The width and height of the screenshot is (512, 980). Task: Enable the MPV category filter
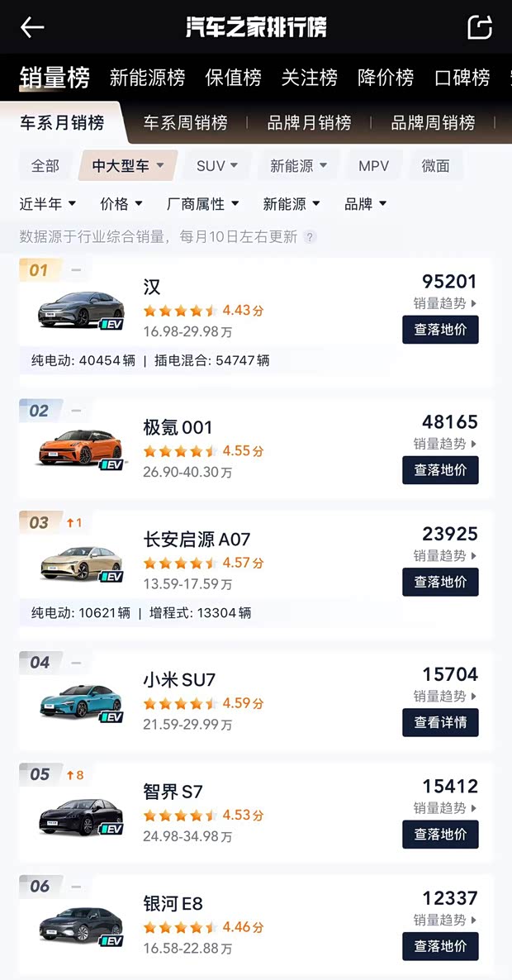click(x=373, y=165)
